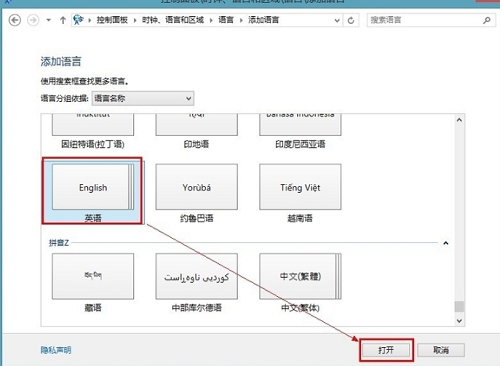Open the 隐私声明 privacy link

point(56,350)
